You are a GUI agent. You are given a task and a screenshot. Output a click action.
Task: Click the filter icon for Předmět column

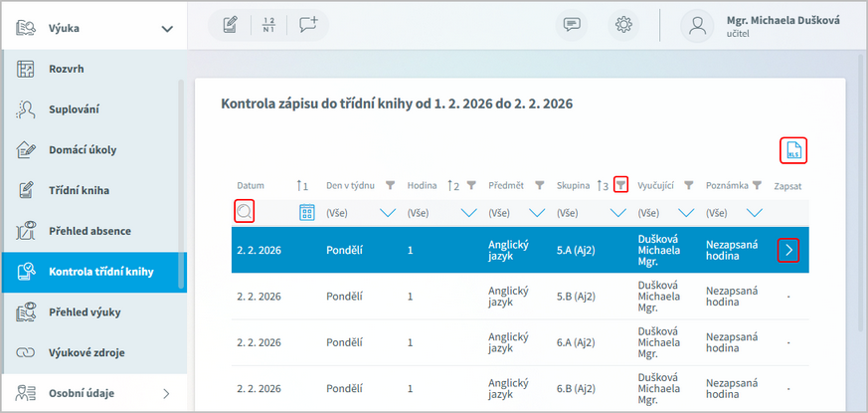539,185
